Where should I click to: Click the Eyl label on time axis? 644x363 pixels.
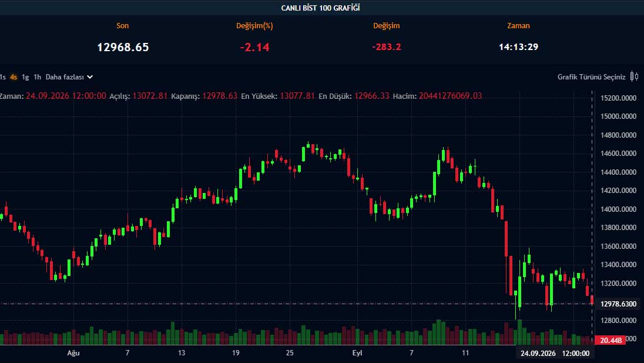(357, 353)
